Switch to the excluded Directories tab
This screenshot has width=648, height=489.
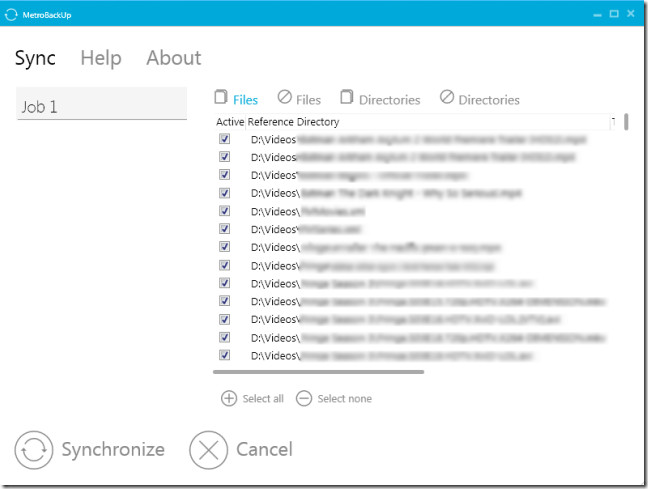480,99
